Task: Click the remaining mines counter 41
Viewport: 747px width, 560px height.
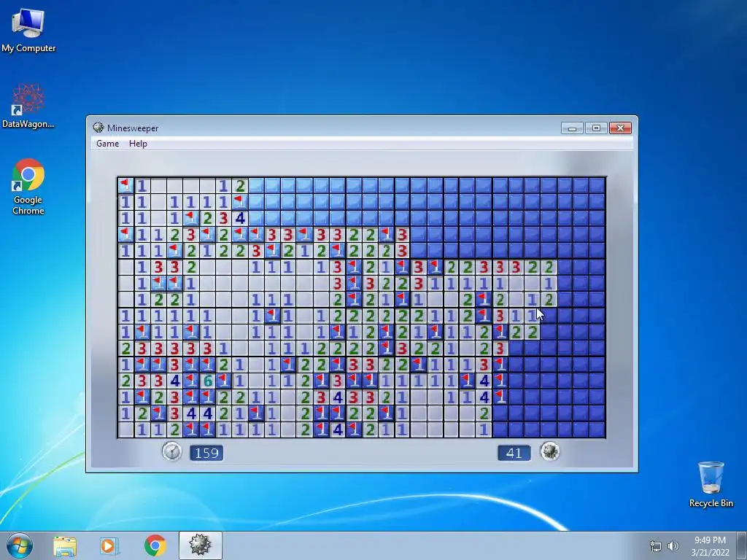Action: (514, 453)
